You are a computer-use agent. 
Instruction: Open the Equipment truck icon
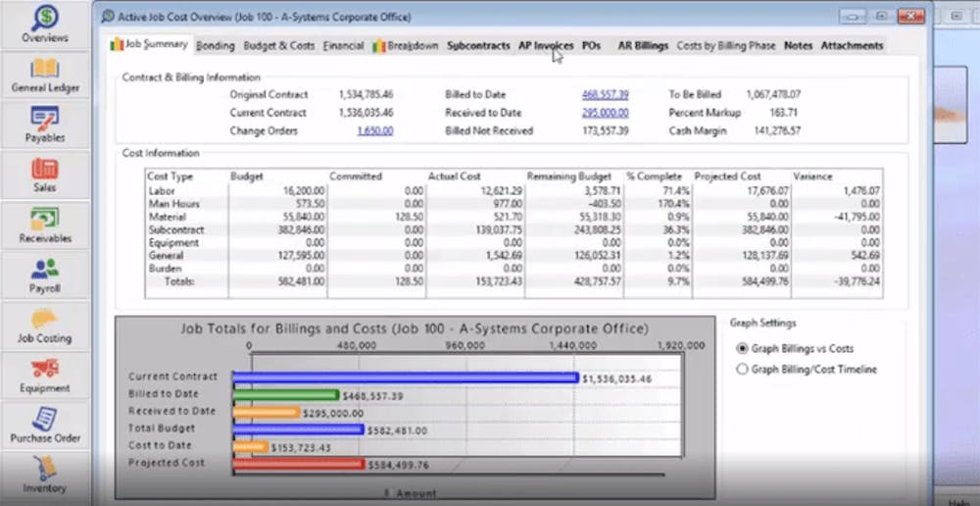point(45,369)
